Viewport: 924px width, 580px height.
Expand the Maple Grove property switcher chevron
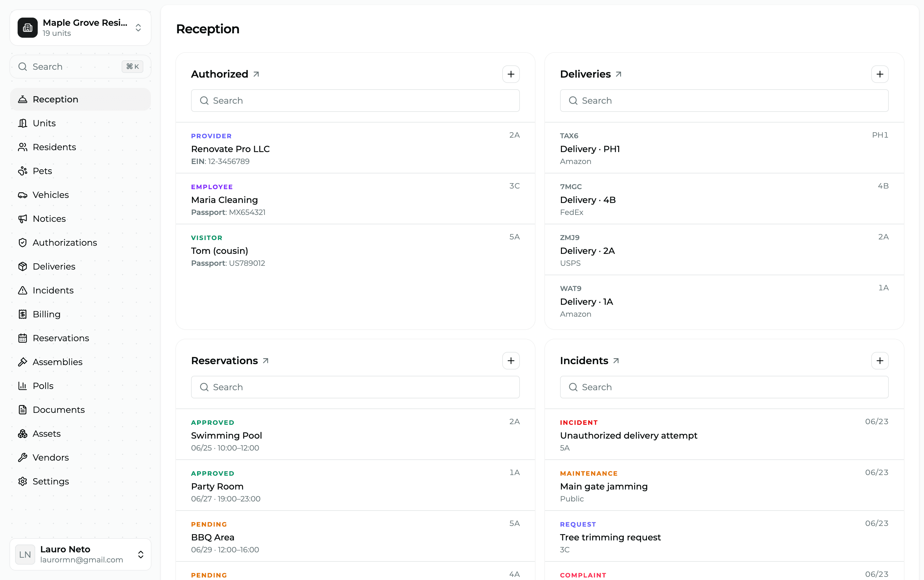pos(138,28)
